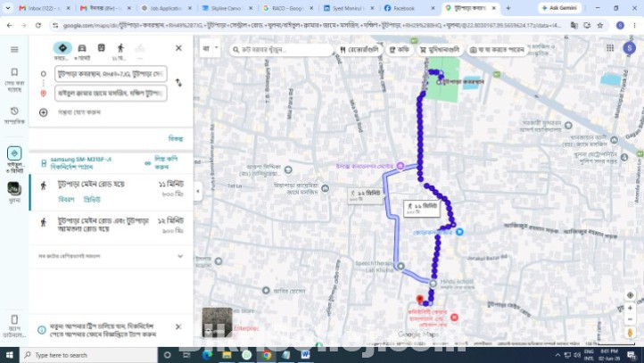The height and width of the screenshot is (363, 644).
Task: Select transit travel mode icon
Action: pos(101,48)
